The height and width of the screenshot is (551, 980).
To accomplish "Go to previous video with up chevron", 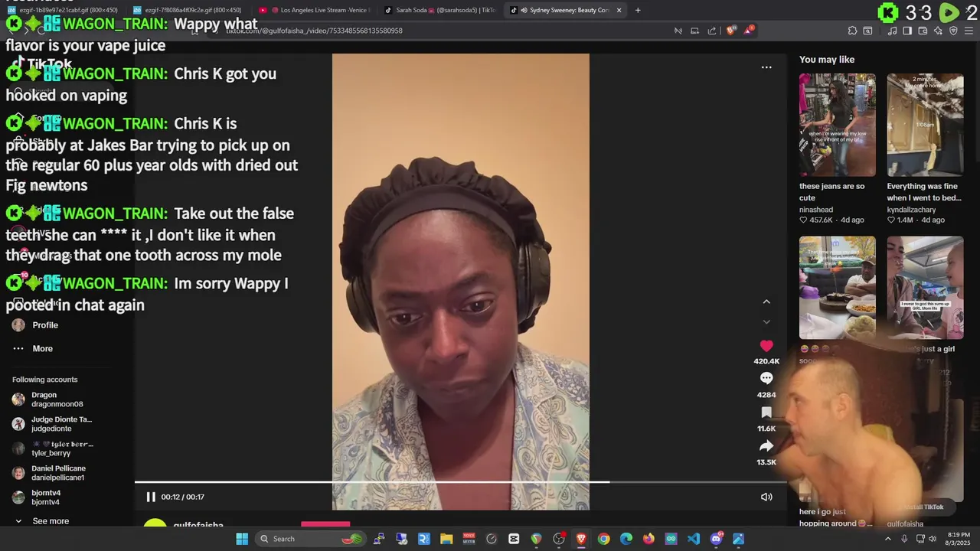I will tap(766, 302).
